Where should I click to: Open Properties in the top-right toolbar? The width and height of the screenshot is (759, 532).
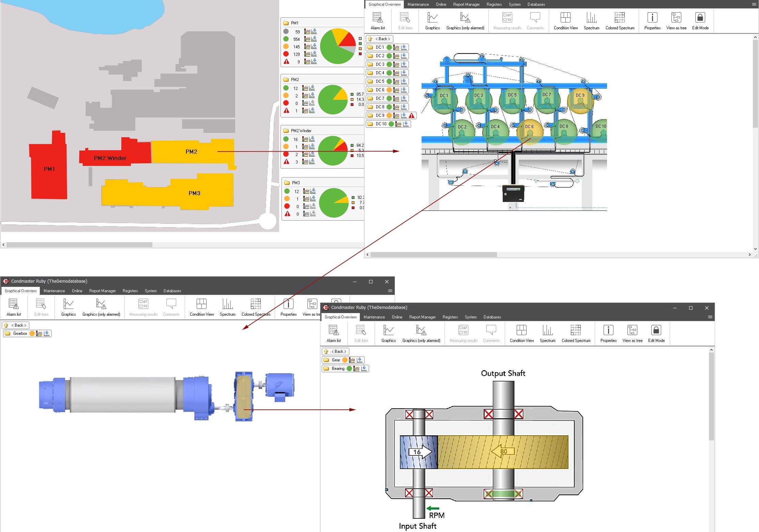coord(652,21)
